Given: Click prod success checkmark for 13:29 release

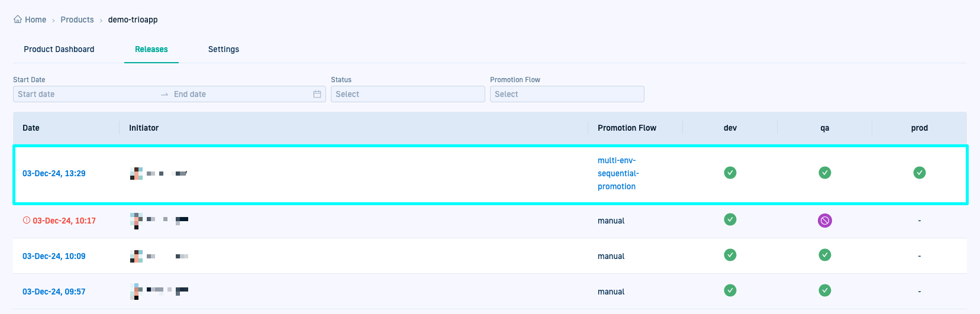Looking at the screenshot, I should pos(919,173).
